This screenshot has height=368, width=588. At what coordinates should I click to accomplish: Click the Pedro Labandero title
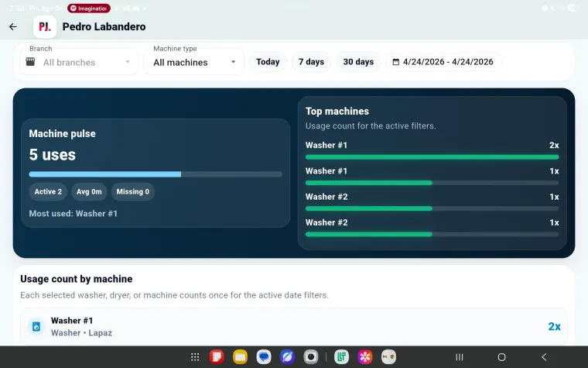(104, 26)
